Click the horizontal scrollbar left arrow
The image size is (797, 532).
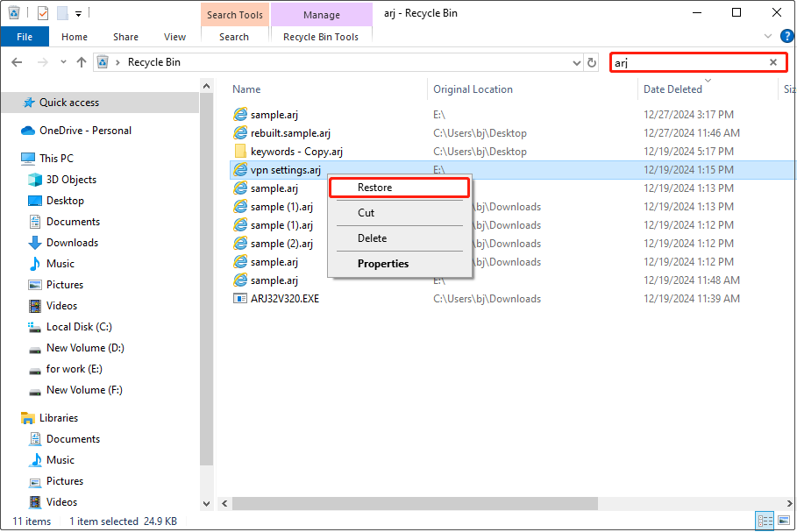224,504
